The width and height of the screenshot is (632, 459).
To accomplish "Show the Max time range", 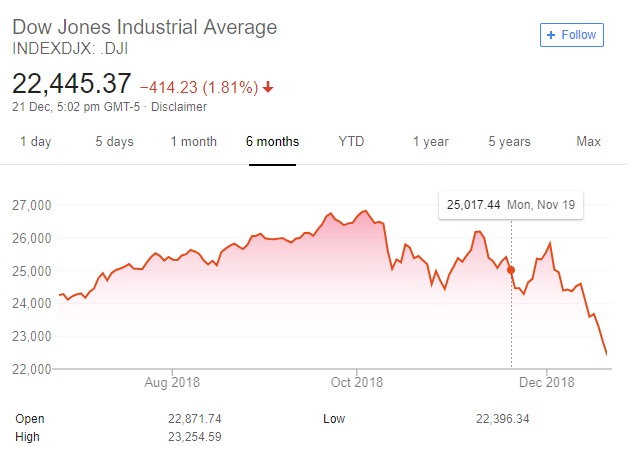I will pyautogui.click(x=588, y=142).
